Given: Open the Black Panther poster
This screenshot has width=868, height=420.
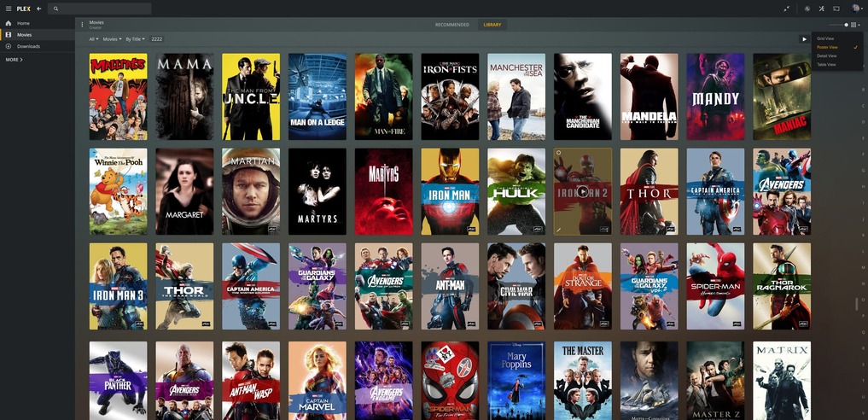Looking at the screenshot, I should click(x=118, y=381).
